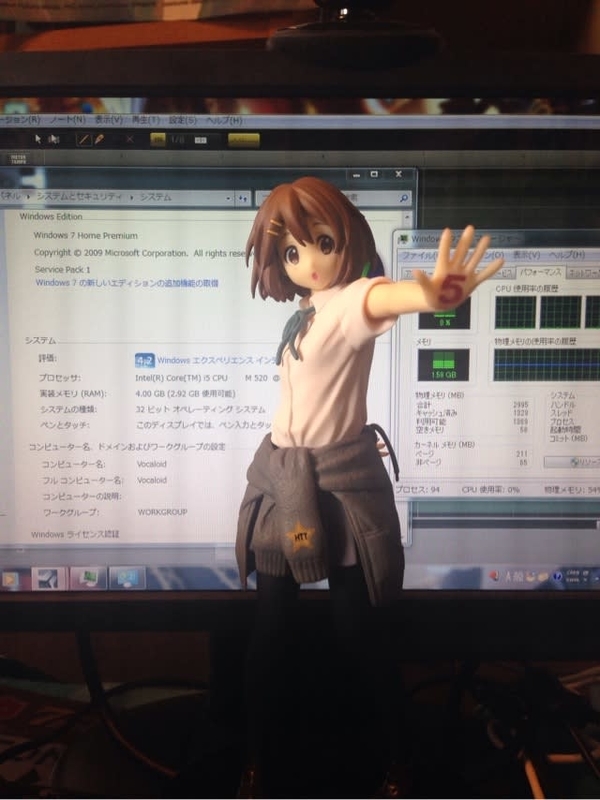Click the first CPU usage history graph
Image resolution: width=600 pixels, height=800 pixels.
tap(515, 312)
